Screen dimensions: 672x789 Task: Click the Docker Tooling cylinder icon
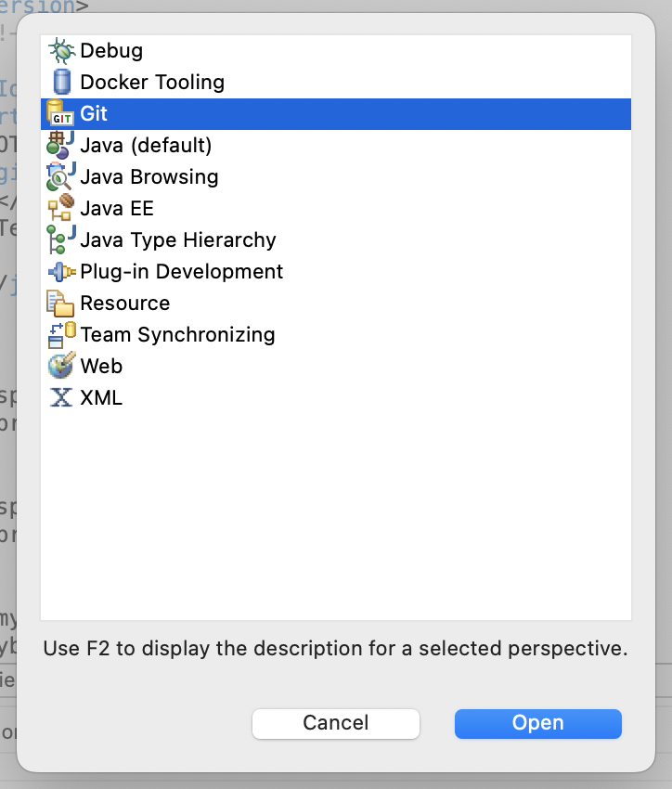[61, 82]
